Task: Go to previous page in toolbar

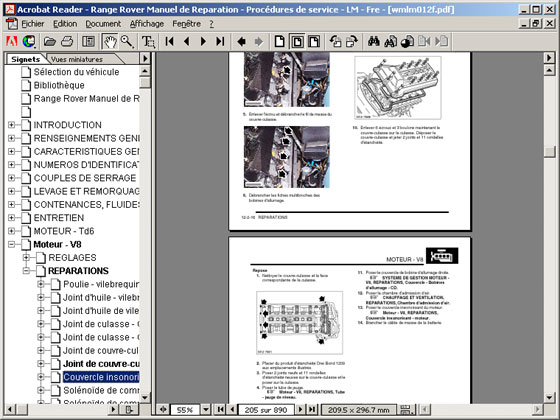Action: click(x=186, y=41)
